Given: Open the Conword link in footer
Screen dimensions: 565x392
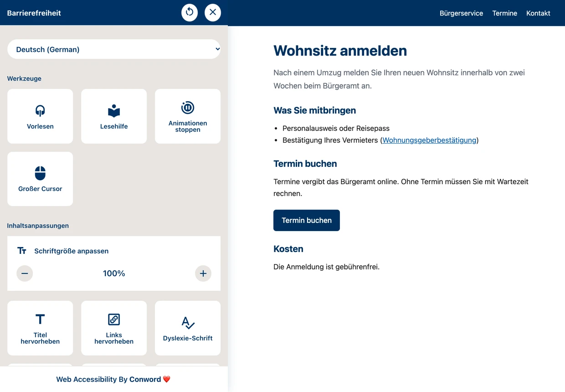Looking at the screenshot, I should coord(145,379).
